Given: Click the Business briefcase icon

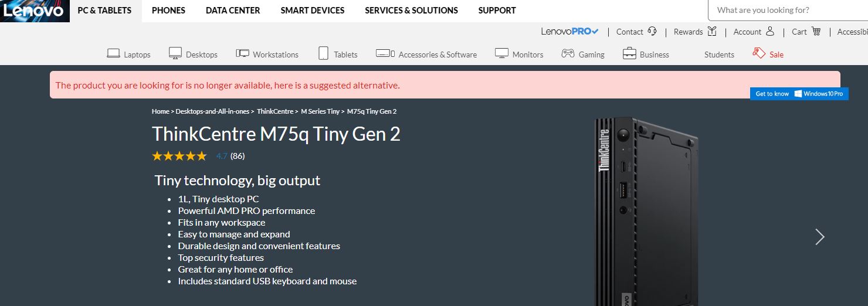Looking at the screenshot, I should click(629, 54).
